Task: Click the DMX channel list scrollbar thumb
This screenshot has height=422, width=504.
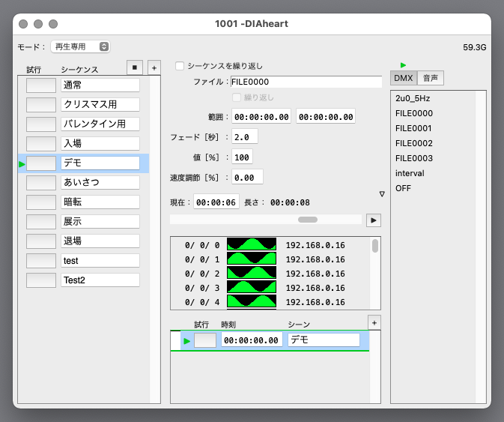Action: (x=375, y=246)
